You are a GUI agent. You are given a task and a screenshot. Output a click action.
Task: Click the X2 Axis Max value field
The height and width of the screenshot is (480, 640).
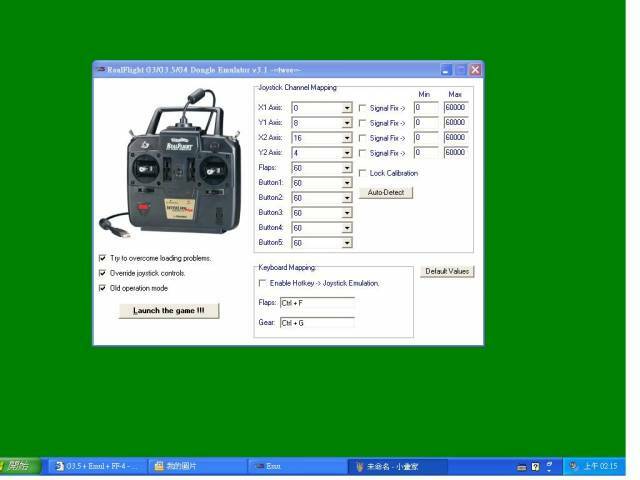(456, 138)
